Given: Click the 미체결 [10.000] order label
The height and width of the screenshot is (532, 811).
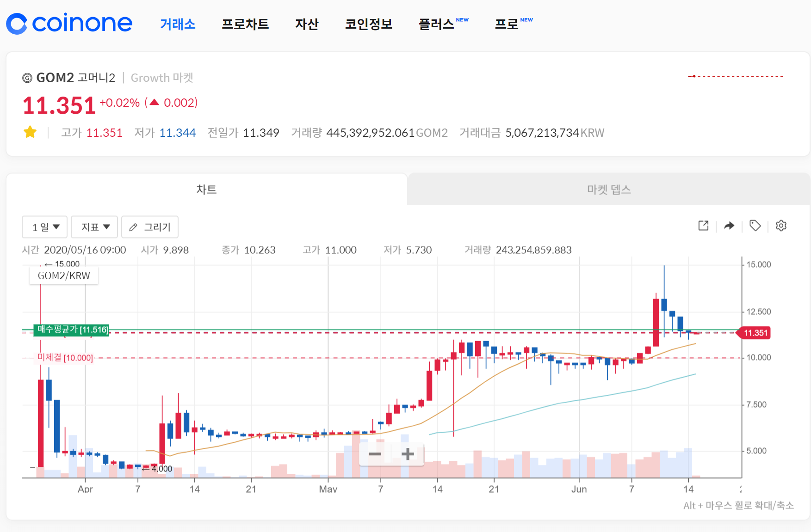Looking at the screenshot, I should [x=65, y=358].
